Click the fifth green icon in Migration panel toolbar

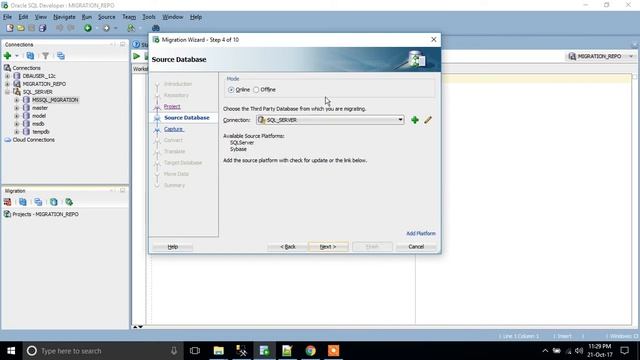[x=69, y=202]
